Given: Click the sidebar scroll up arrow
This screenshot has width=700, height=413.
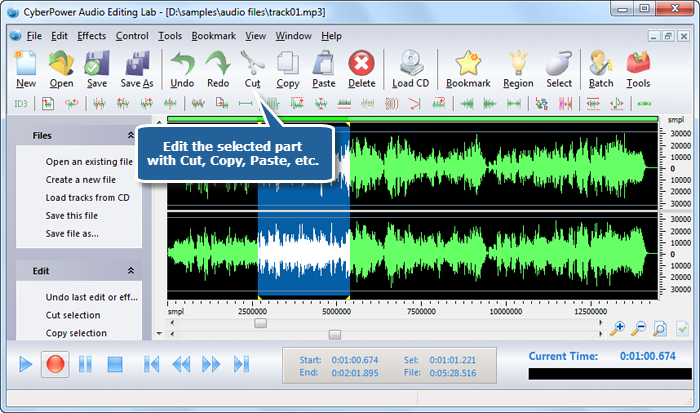Looking at the screenshot, I should pyautogui.click(x=159, y=121).
